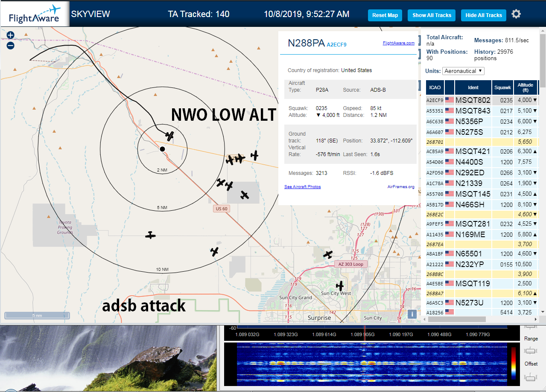Zoom out on the map with the minus button

point(10,45)
